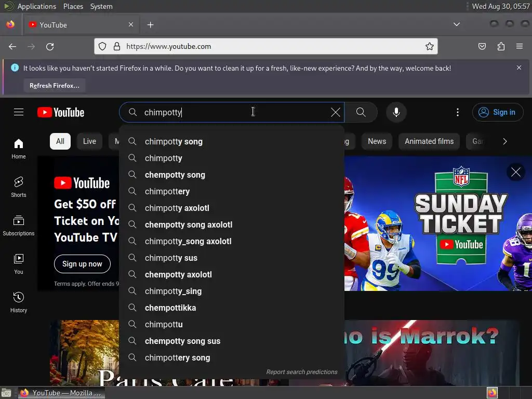Choose the 'chempotty song axolotl' suggestion

(232, 224)
